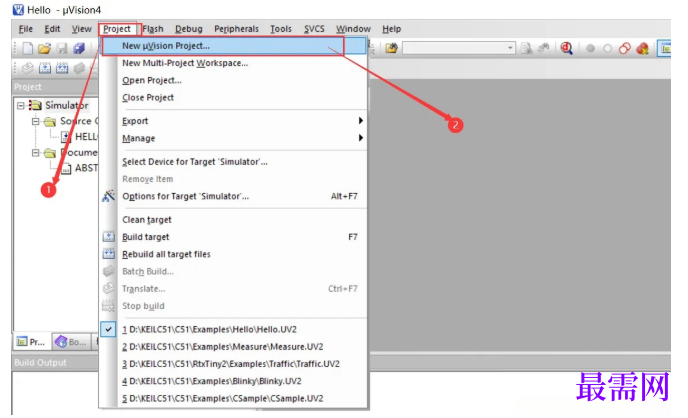Click the Open file folder icon
This screenshot has width=688, height=418.
tap(44, 48)
